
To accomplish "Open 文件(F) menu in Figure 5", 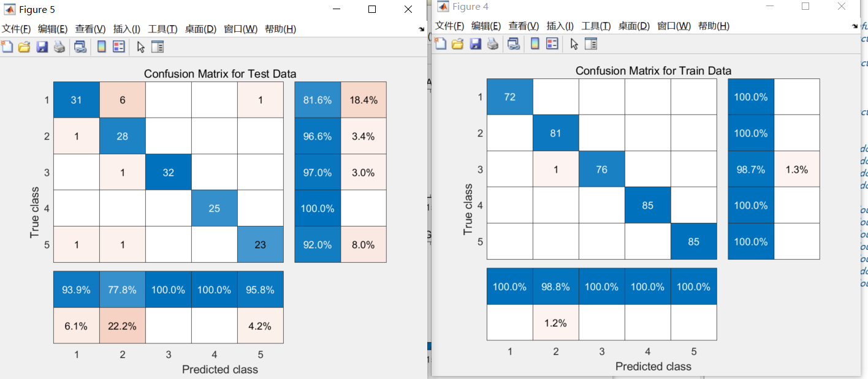I will coord(16,29).
